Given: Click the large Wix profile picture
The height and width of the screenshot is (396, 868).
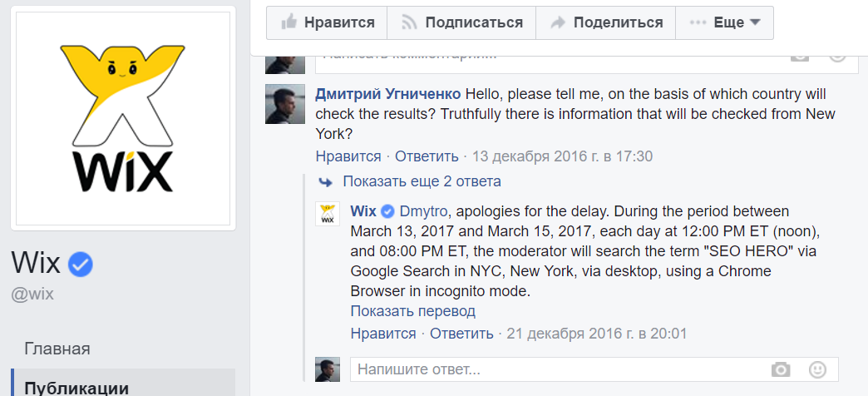Looking at the screenshot, I should 123,118.
